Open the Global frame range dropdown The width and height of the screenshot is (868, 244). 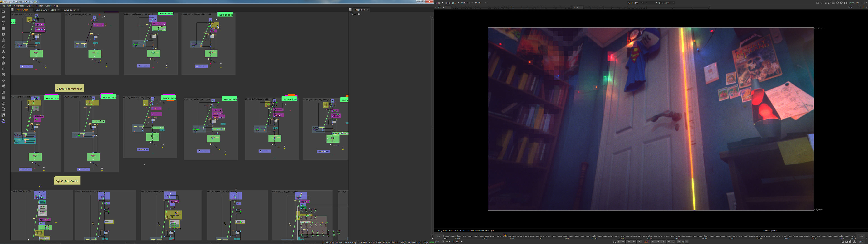click(x=457, y=242)
